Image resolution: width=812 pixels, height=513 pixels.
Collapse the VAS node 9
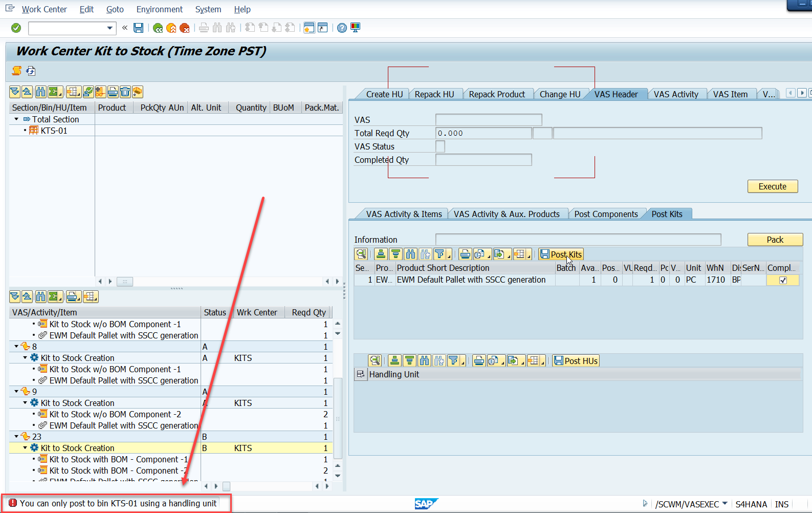click(16, 392)
